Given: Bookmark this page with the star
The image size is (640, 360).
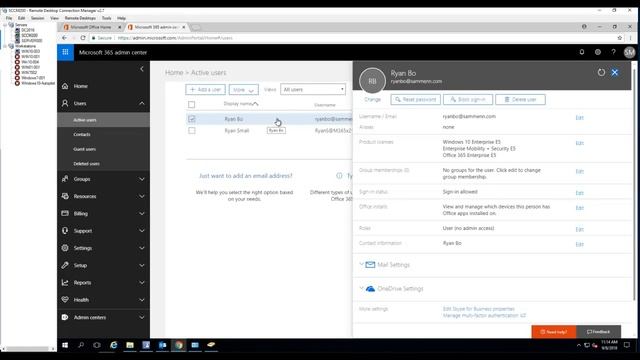Looking at the screenshot, I should [x=620, y=38].
